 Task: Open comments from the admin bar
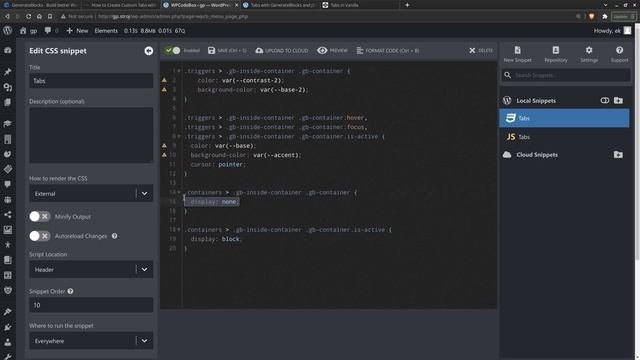click(x=51, y=31)
